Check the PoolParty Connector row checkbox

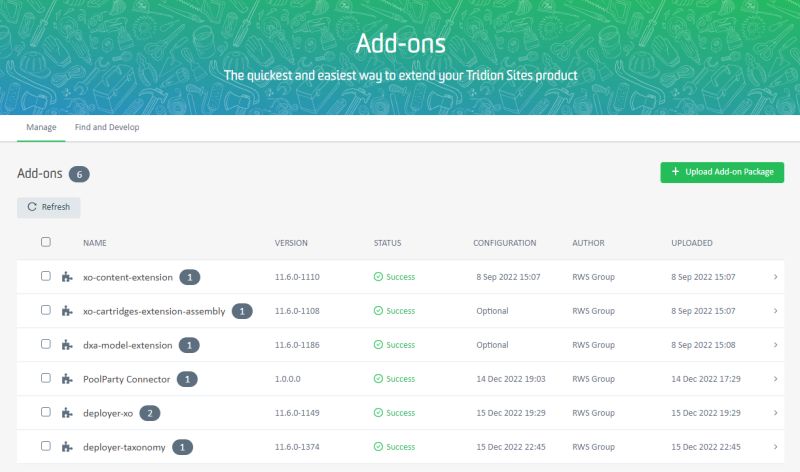pyautogui.click(x=46, y=378)
